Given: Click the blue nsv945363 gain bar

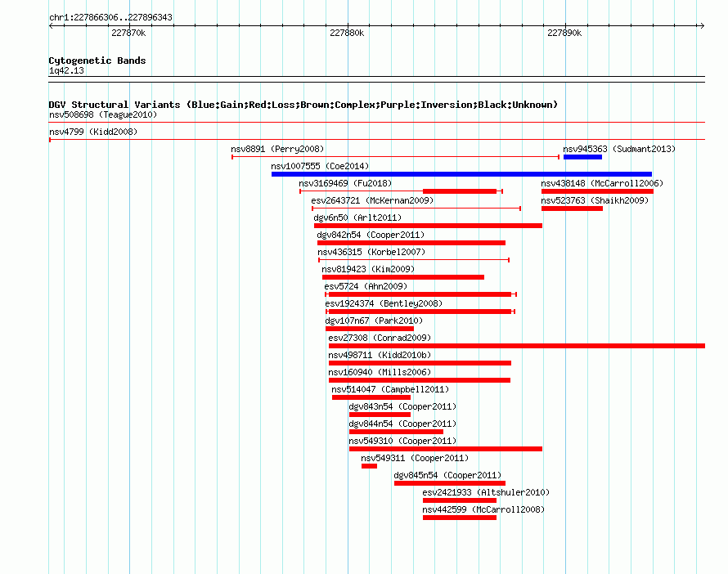Looking at the screenshot, I should [582, 157].
